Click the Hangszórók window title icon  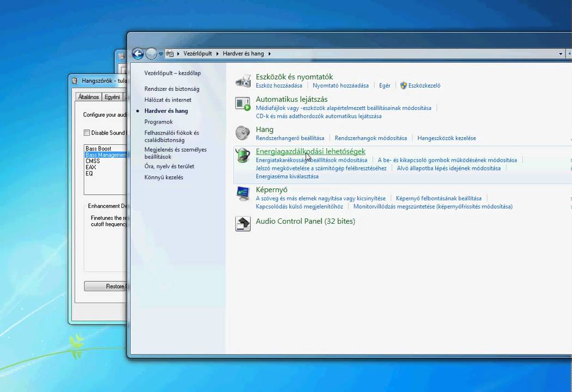75,81
